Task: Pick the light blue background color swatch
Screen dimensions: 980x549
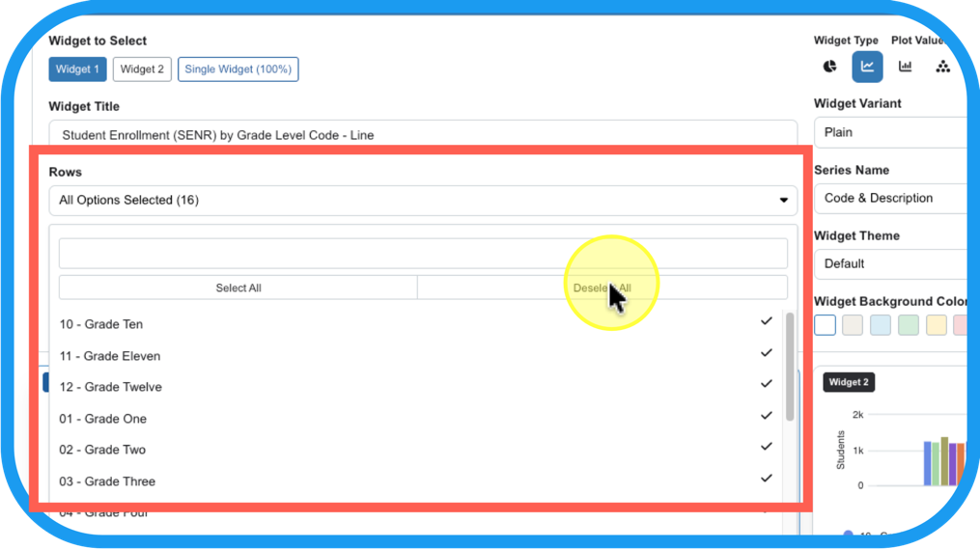Action: (881, 325)
